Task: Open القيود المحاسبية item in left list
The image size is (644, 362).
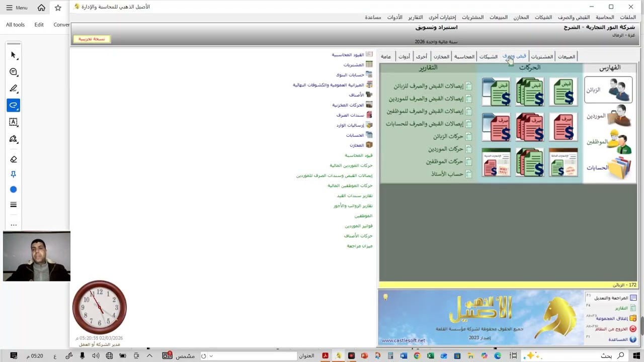Action: click(x=352, y=54)
